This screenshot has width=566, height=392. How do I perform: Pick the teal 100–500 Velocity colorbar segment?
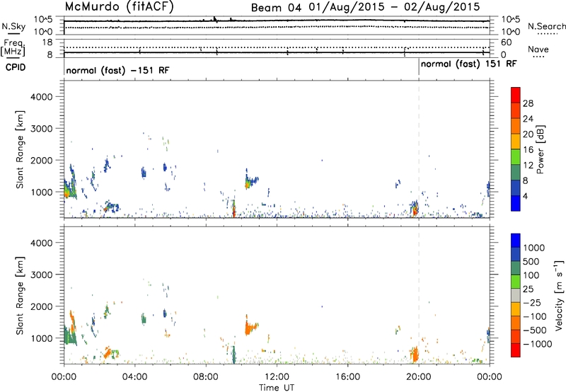click(516, 268)
